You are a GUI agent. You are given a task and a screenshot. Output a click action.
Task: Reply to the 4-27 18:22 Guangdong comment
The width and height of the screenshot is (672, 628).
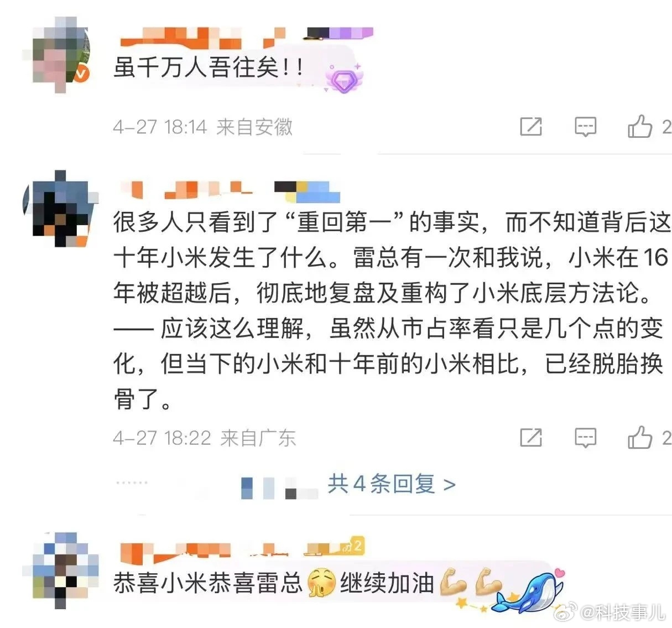pos(585,438)
